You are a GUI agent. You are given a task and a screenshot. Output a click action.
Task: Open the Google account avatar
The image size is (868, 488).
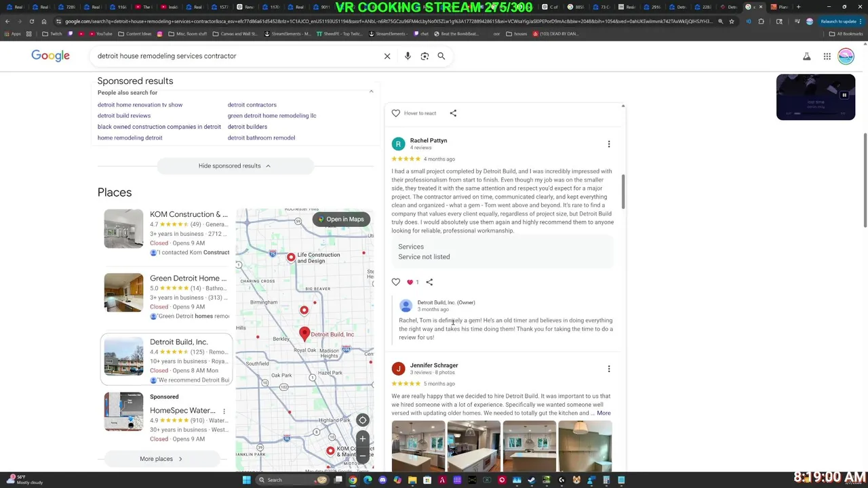tap(846, 56)
